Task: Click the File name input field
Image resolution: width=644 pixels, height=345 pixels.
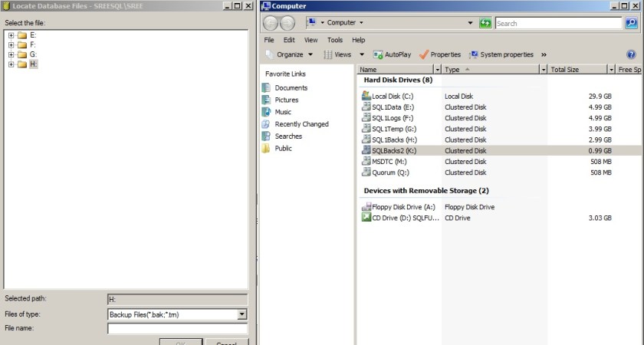Action: coord(177,329)
